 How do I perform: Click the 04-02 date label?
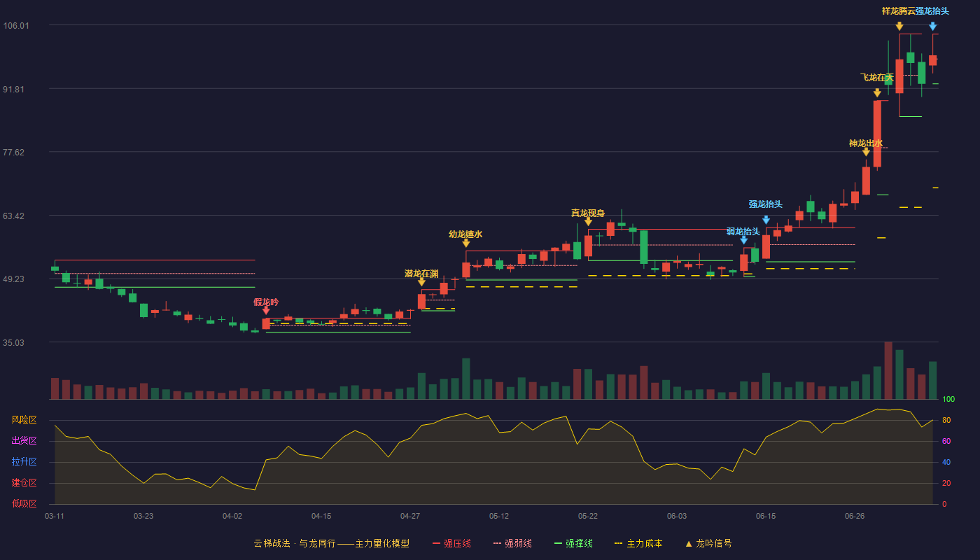point(232,516)
